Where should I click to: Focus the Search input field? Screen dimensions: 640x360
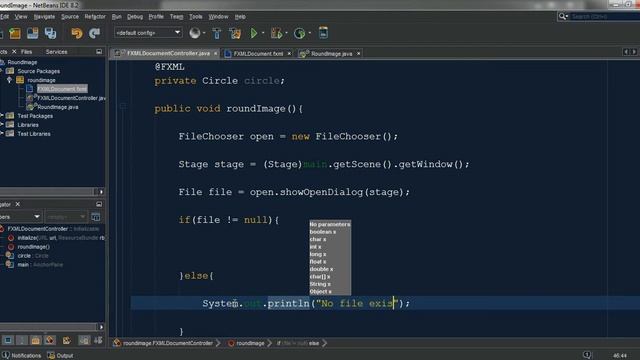(x=605, y=16)
